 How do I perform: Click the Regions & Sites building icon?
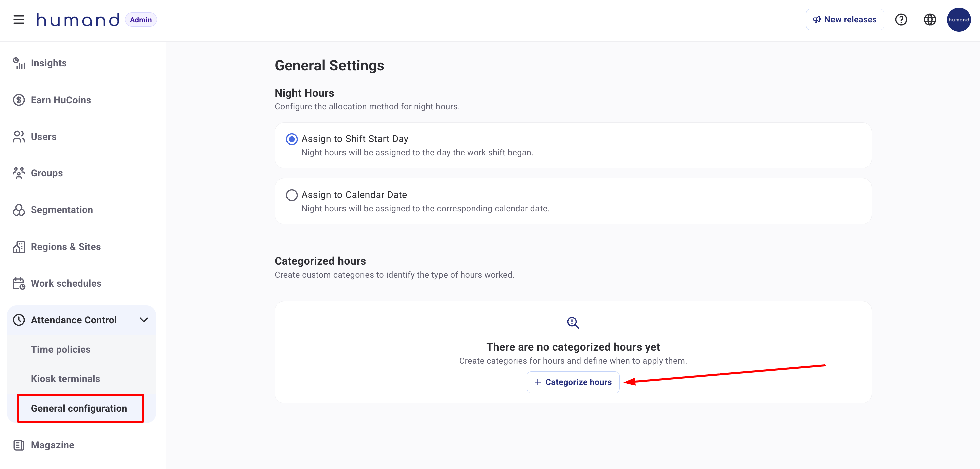[x=19, y=247]
